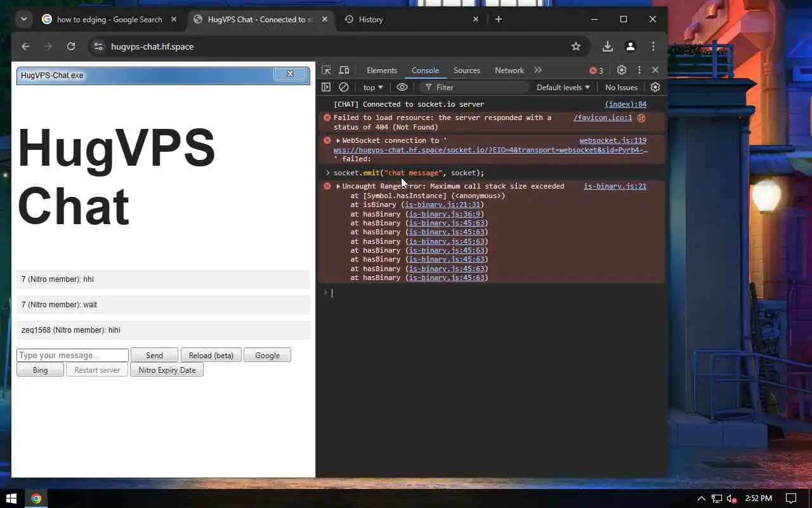The height and width of the screenshot is (508, 812).
Task: Select the HugVPS Chat tab
Action: click(260, 19)
